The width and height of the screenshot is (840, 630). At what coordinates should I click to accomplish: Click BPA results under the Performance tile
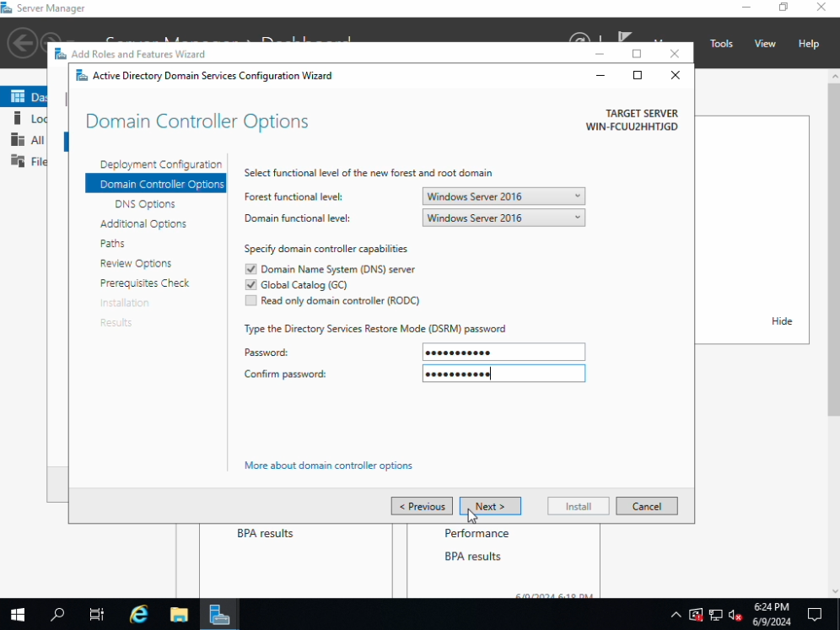tap(472, 556)
